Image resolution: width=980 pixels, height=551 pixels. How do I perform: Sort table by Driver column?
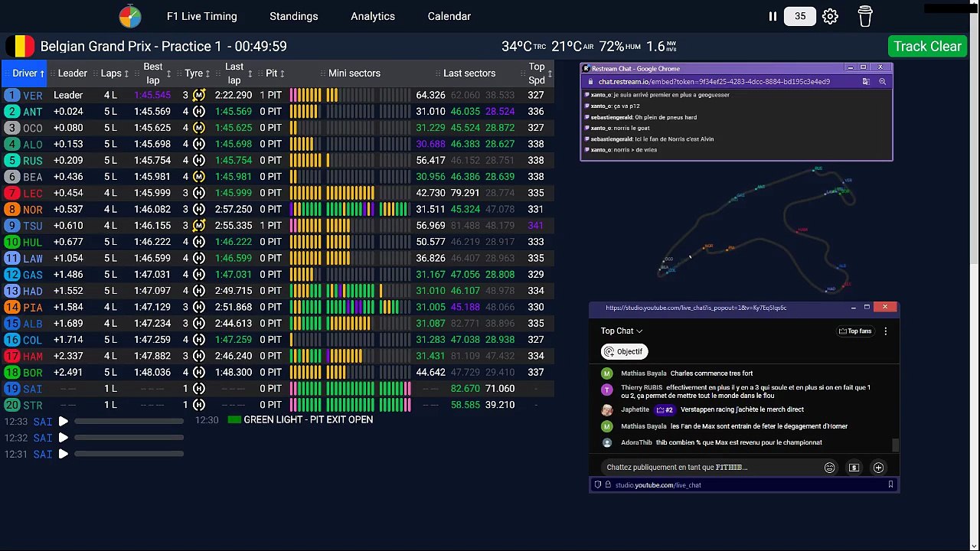pos(24,73)
